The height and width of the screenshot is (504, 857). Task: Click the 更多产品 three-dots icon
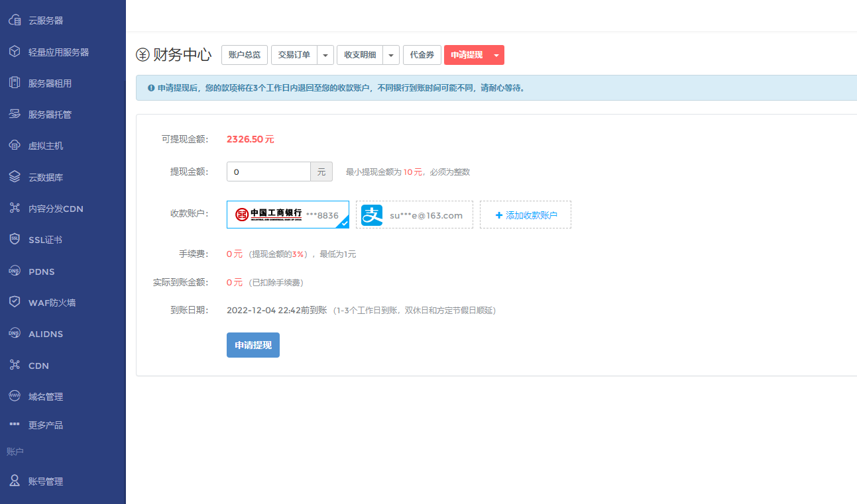coord(14,424)
